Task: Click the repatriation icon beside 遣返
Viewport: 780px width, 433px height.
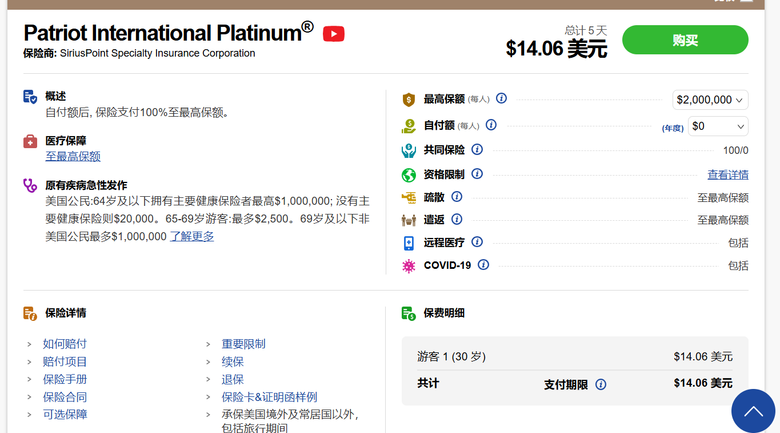Action: [x=408, y=220]
